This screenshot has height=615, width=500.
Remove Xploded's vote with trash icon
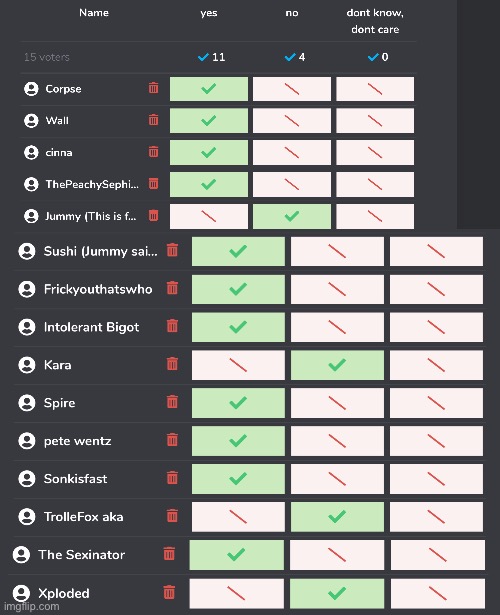(x=169, y=592)
